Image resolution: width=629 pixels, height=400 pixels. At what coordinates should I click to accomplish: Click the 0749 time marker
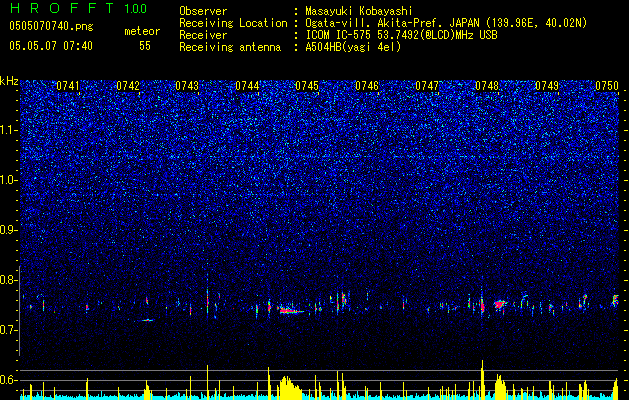point(547,86)
